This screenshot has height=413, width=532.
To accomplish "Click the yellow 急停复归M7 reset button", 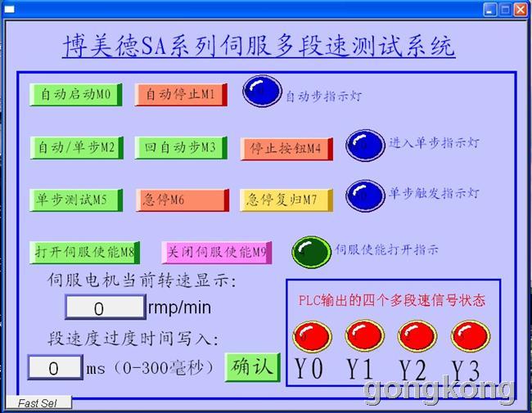I will click(286, 200).
